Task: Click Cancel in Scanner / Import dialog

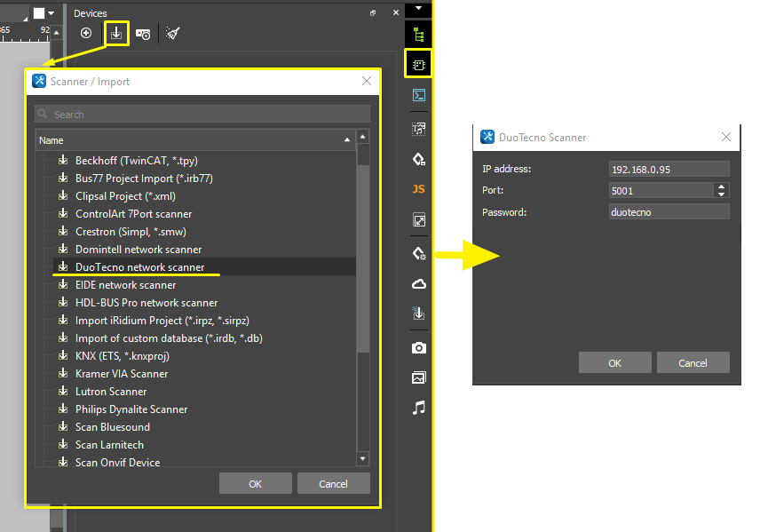Action: pos(333,484)
